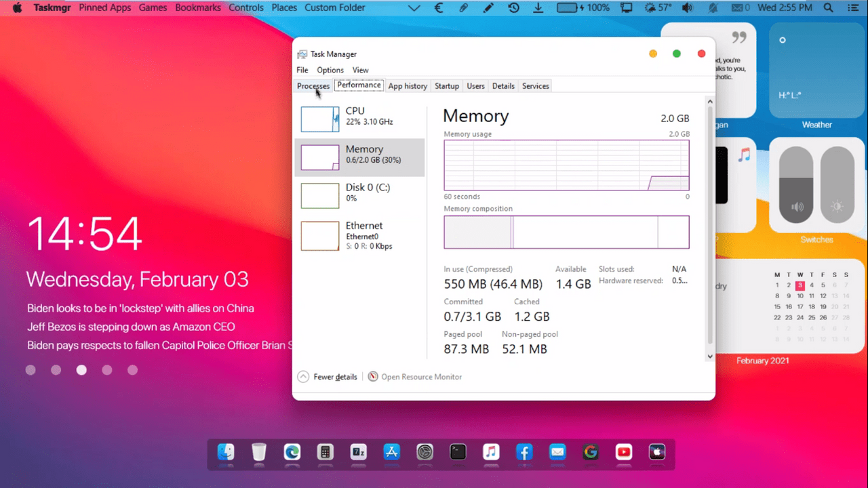Mute the volume in the menu bar
Screen dimensions: 868x488
(688, 7)
